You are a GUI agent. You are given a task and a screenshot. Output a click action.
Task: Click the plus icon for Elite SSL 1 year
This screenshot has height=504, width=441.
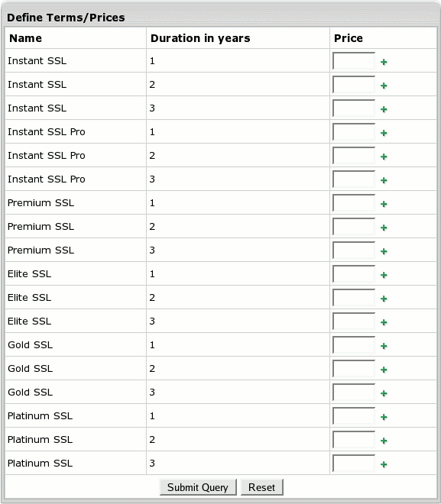(x=384, y=275)
